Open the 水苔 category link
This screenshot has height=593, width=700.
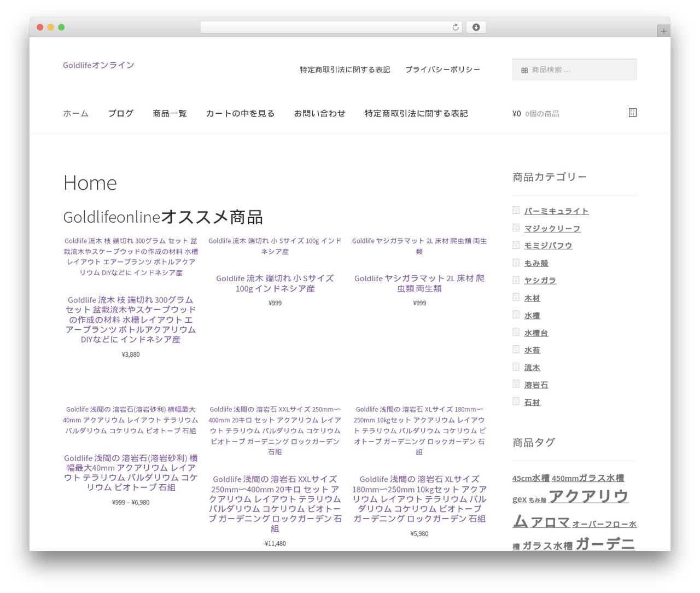[532, 350]
